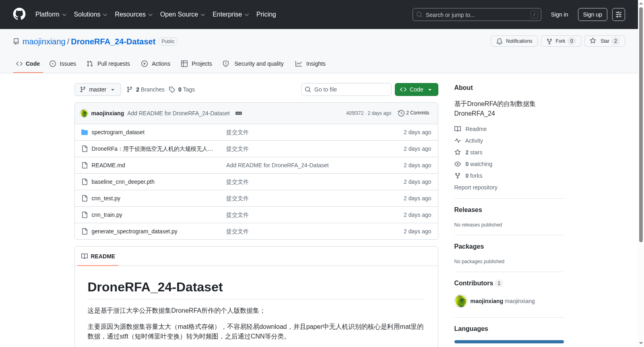Click book icon on README tab
This screenshot has height=347, width=644.
pyautogui.click(x=85, y=256)
